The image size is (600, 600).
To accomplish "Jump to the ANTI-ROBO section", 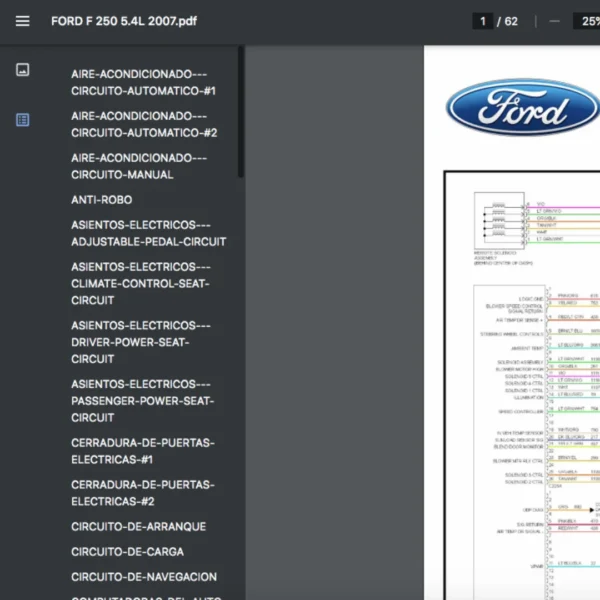I will click(101, 200).
